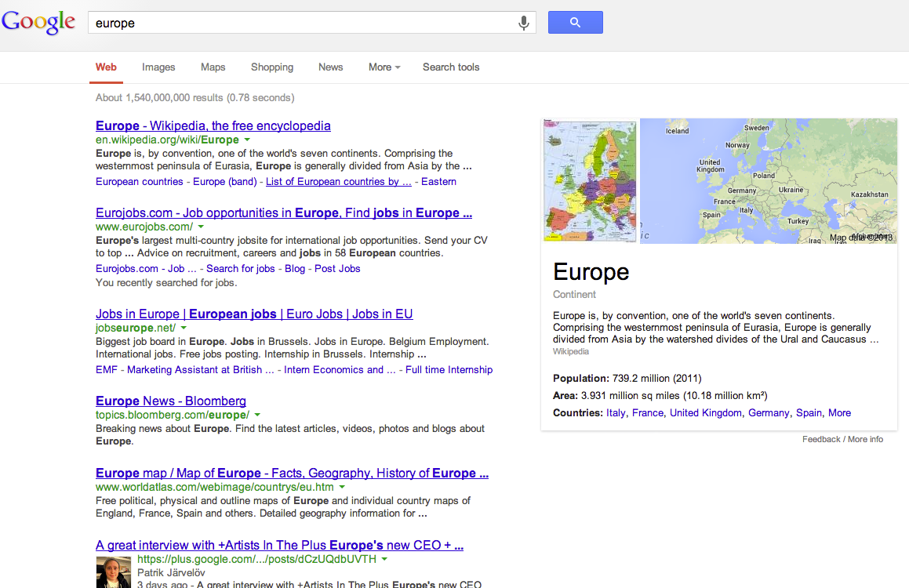Open Europe News - Bloomberg result
Viewport: 909px width, 588px height.
click(170, 401)
